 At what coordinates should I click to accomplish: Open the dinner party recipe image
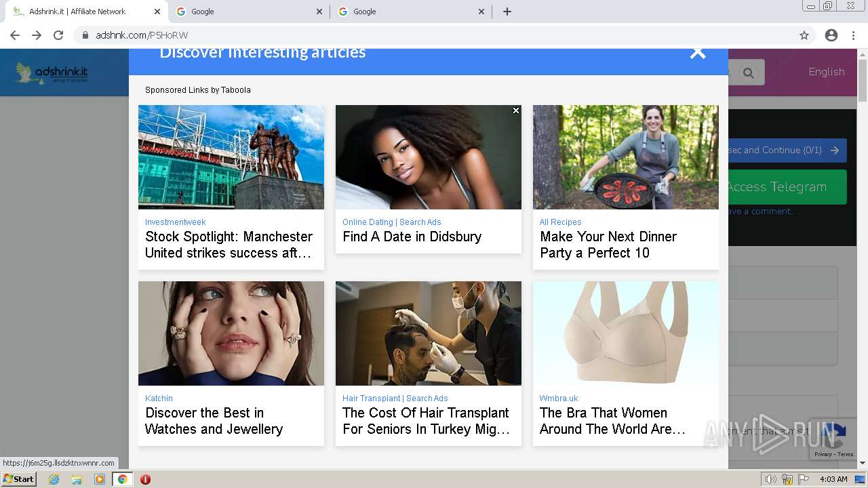tap(626, 157)
